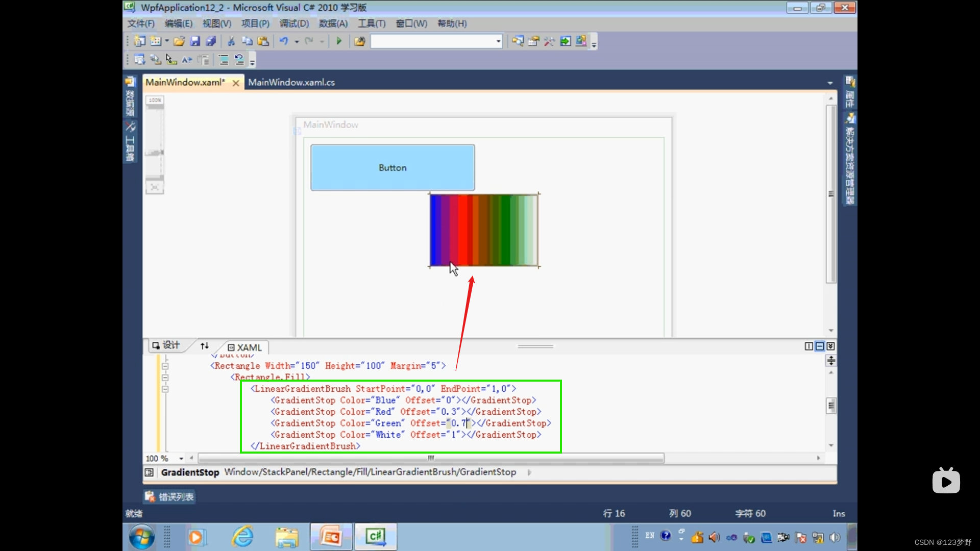The width and height of the screenshot is (980, 551).
Task: Open the 文件(F) menu
Action: click(x=141, y=23)
